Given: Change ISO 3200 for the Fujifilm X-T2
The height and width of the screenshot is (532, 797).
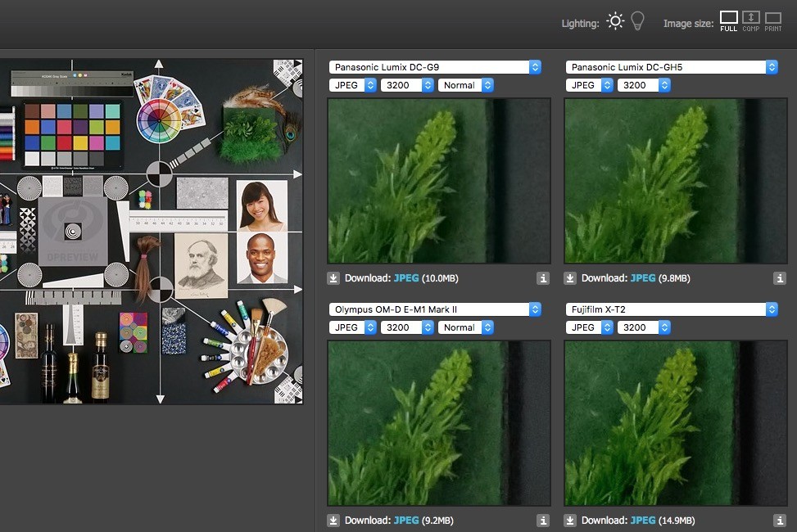Looking at the screenshot, I should (644, 327).
